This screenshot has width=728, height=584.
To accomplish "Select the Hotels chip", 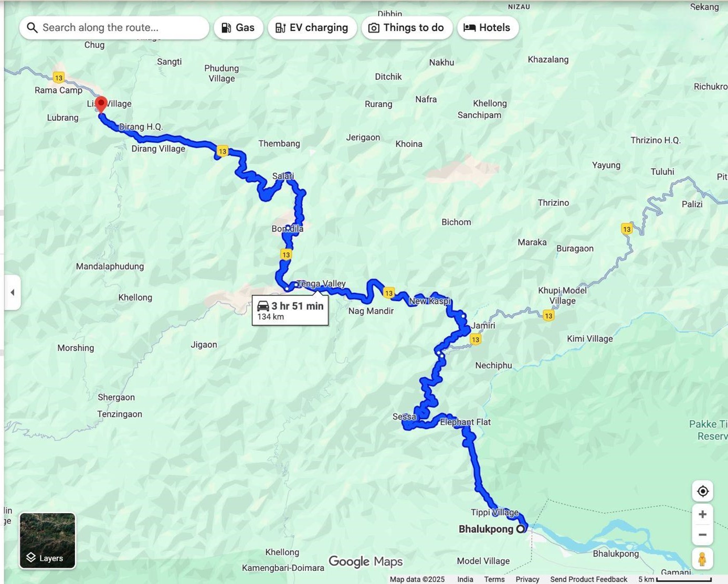I will [488, 28].
